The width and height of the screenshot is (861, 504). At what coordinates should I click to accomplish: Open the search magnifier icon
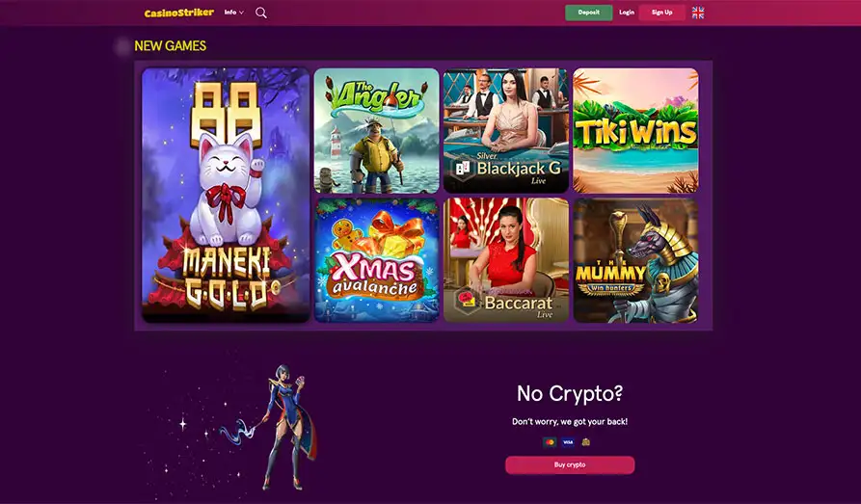click(261, 13)
